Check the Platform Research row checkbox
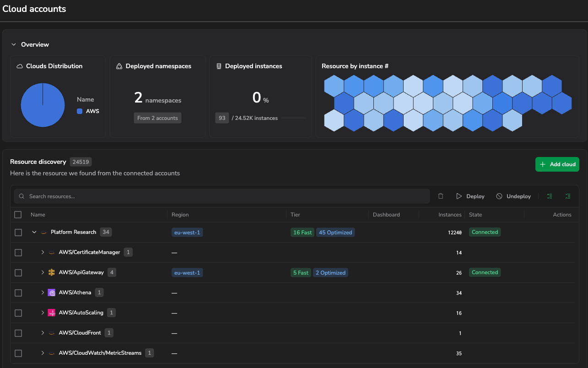Screen dimensions: 588x368 point(18,233)
